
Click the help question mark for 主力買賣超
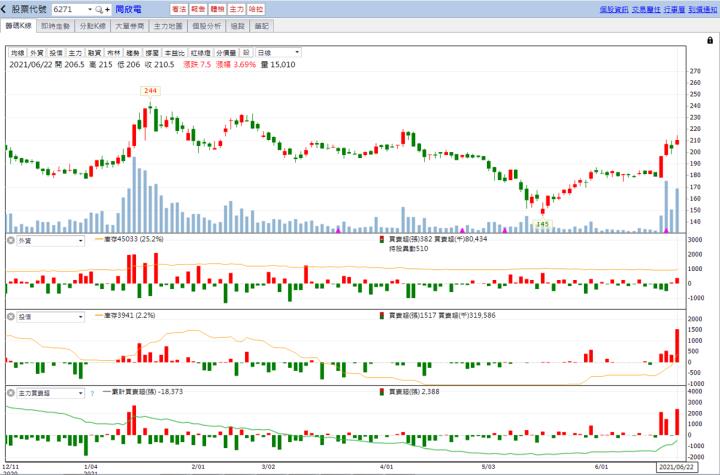click(x=91, y=394)
